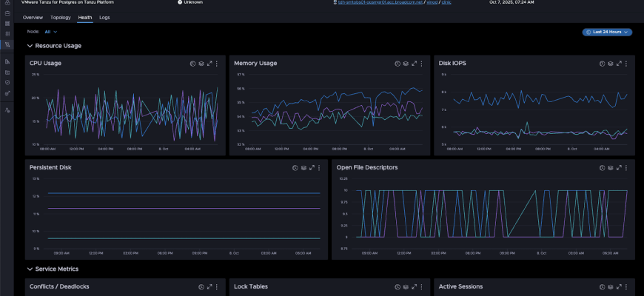The height and width of the screenshot is (296, 644).
Task: Open the Node All dropdown filter
Action: (50, 33)
